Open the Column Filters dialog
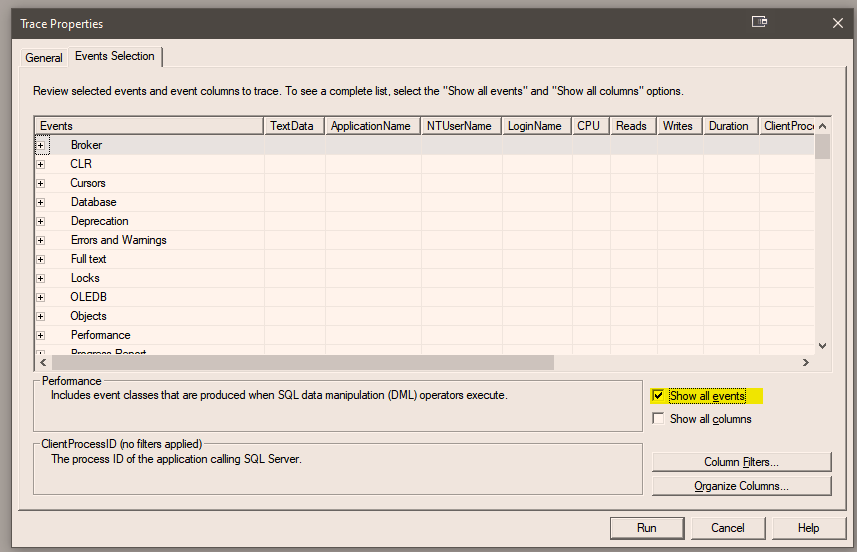857x552 pixels. [742, 462]
